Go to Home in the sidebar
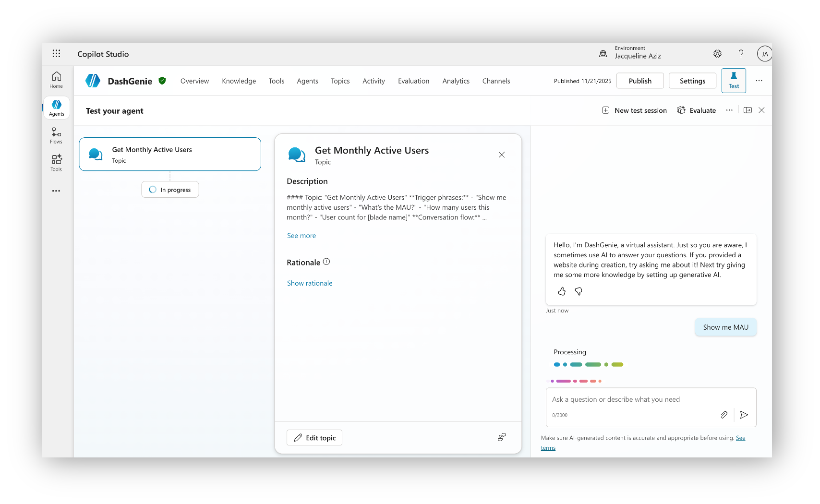 56,80
